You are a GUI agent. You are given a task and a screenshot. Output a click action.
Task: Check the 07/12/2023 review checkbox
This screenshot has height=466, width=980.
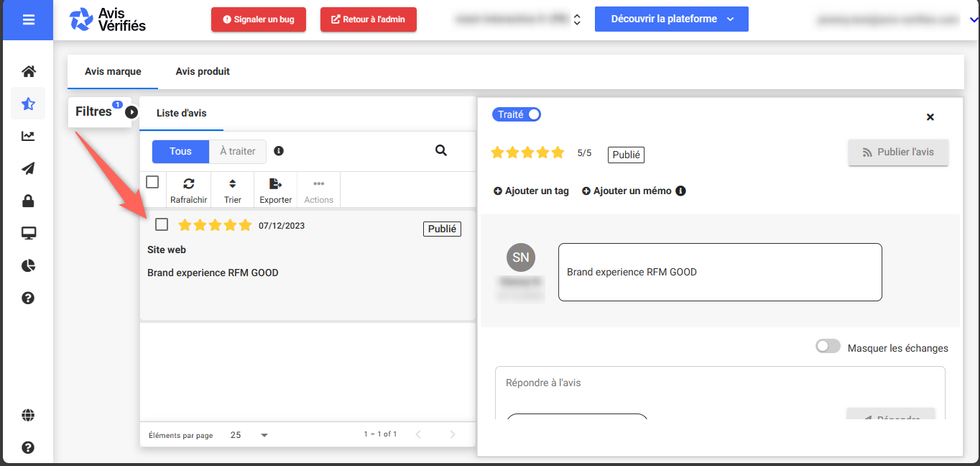(x=162, y=224)
